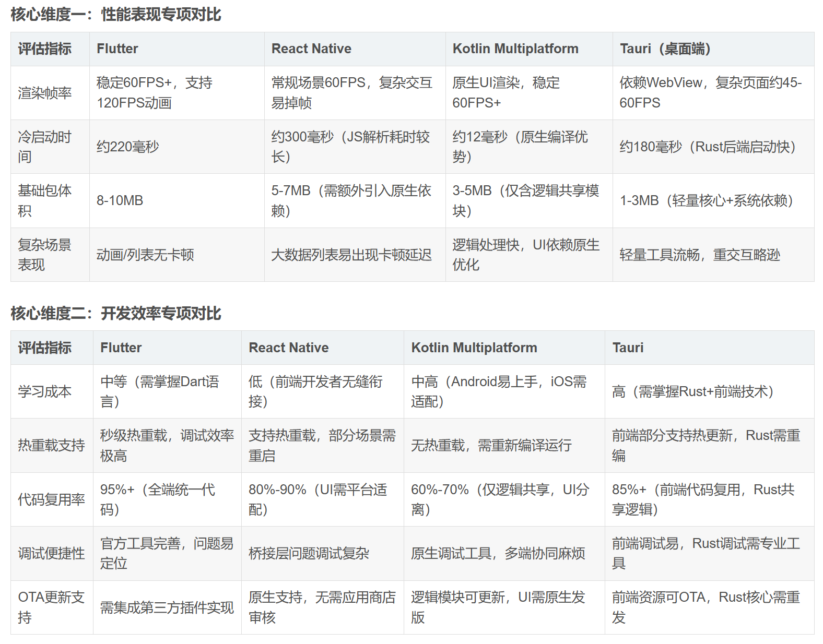This screenshot has width=823, height=644.
Task: Click cell 高（需掌握Rust+前端技术）
Action: [x=709, y=391]
